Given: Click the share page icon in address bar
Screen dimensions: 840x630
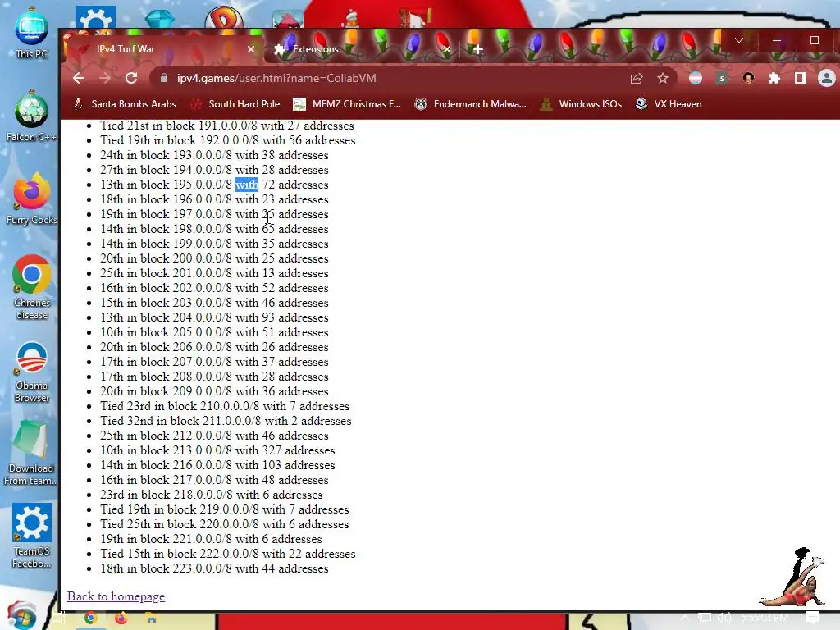Looking at the screenshot, I should click(637, 78).
